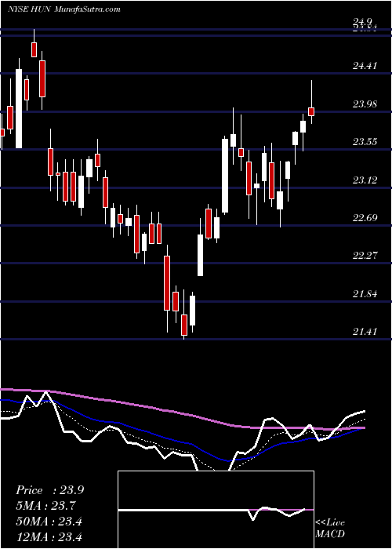Click the 5MA : 23.7 readout
The image size is (392, 549).
click(45, 506)
